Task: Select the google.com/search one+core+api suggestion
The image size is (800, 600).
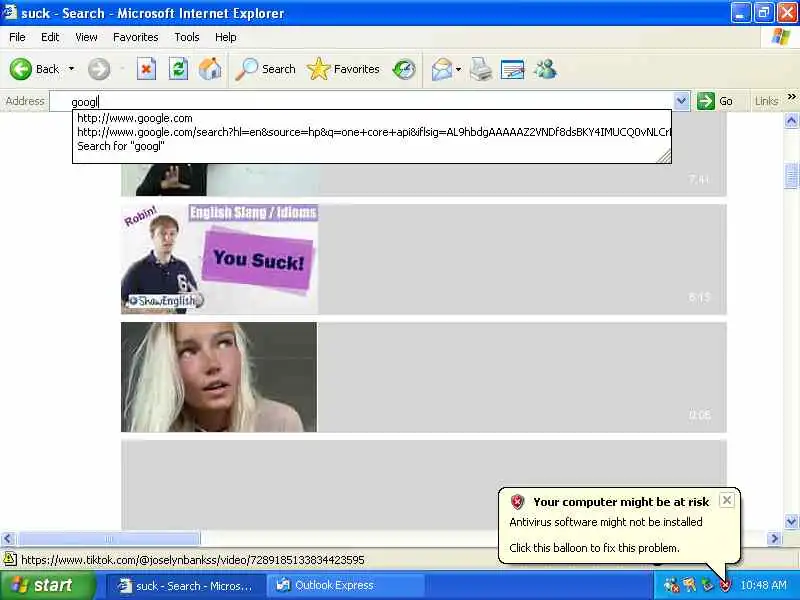Action: 371,132
